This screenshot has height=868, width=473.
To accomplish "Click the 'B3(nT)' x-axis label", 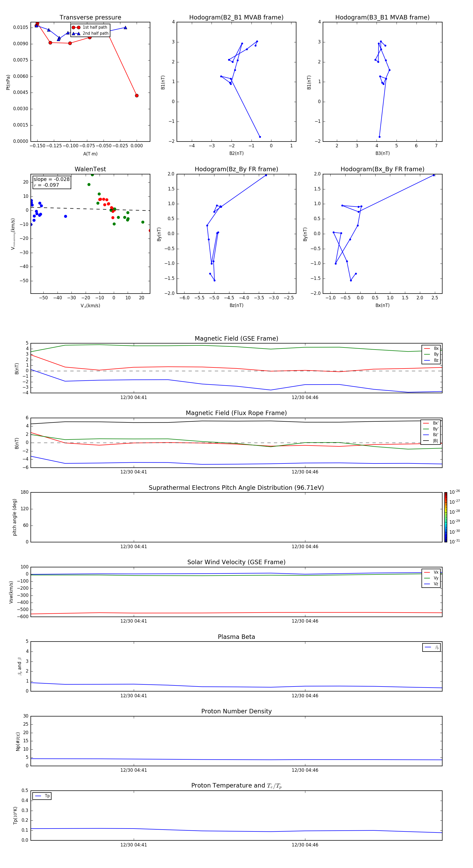I will [382, 153].
